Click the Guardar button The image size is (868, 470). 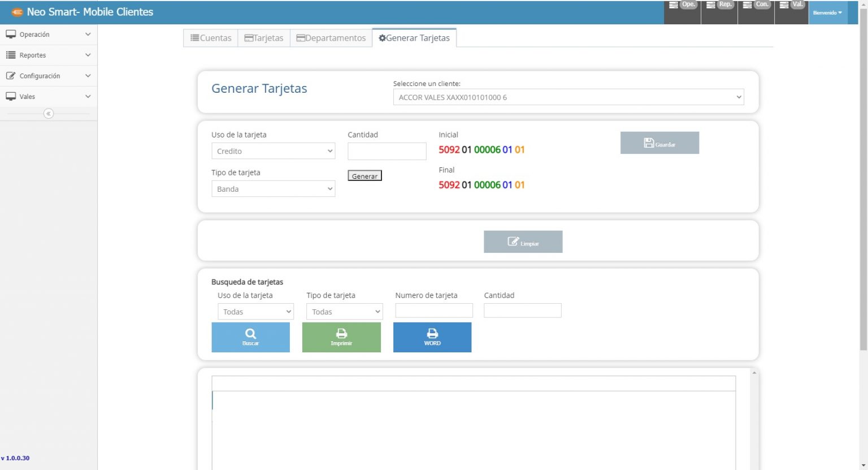tap(659, 143)
